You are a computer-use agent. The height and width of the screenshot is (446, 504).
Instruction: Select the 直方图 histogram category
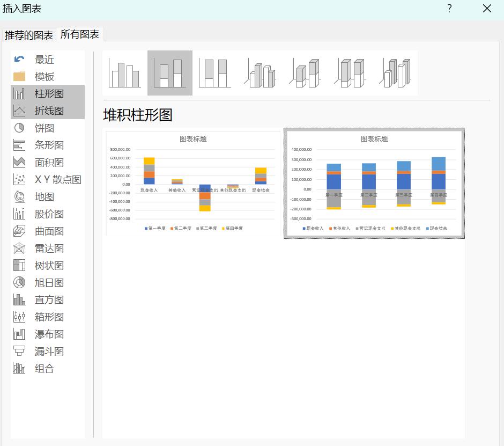pyautogui.click(x=48, y=300)
